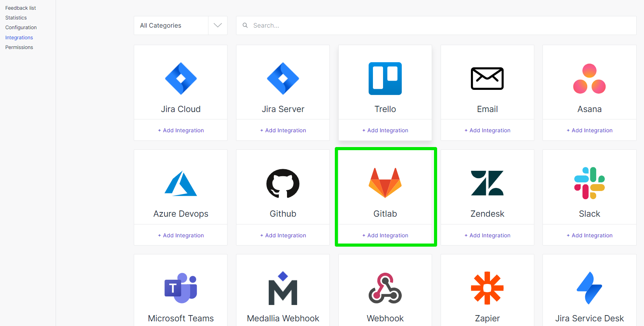Add Integration for Trello

click(x=385, y=130)
